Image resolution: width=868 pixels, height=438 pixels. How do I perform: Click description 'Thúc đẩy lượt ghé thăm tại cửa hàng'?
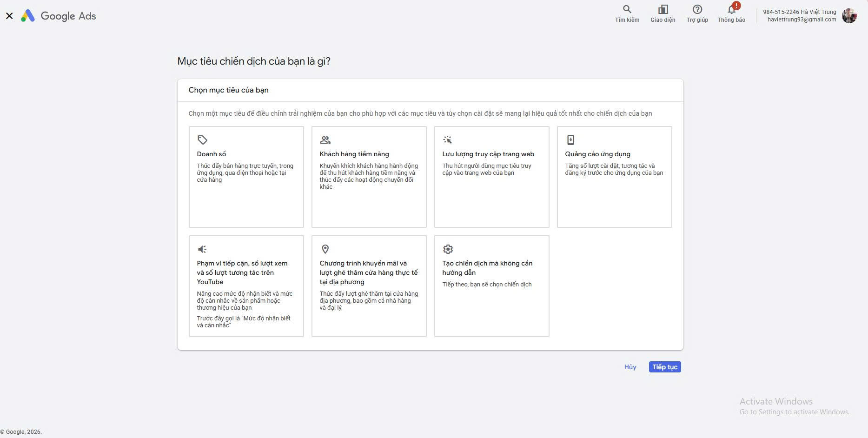[369, 300]
